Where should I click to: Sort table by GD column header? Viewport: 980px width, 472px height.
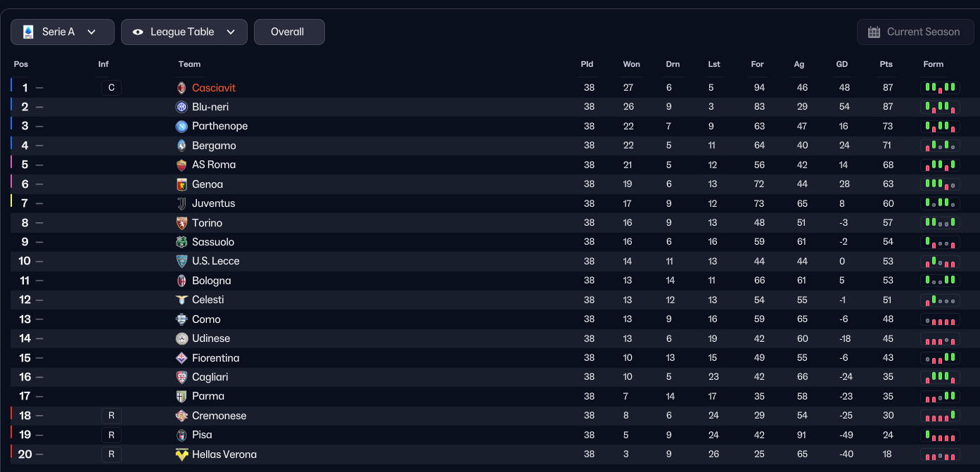[841, 64]
